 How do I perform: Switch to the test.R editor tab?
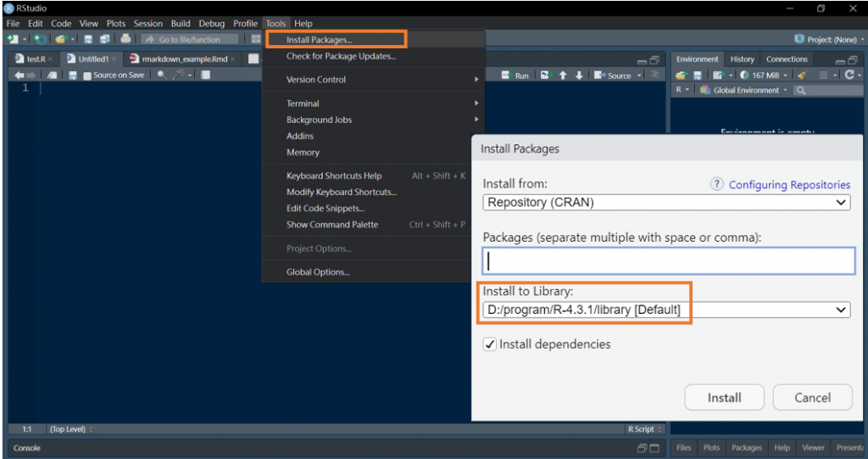point(36,59)
